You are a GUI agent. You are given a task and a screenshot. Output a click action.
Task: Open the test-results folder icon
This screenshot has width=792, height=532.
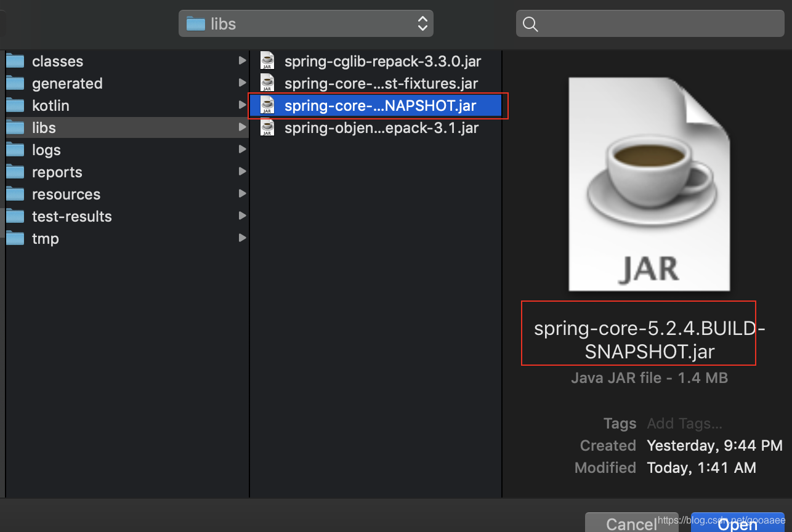pos(16,216)
